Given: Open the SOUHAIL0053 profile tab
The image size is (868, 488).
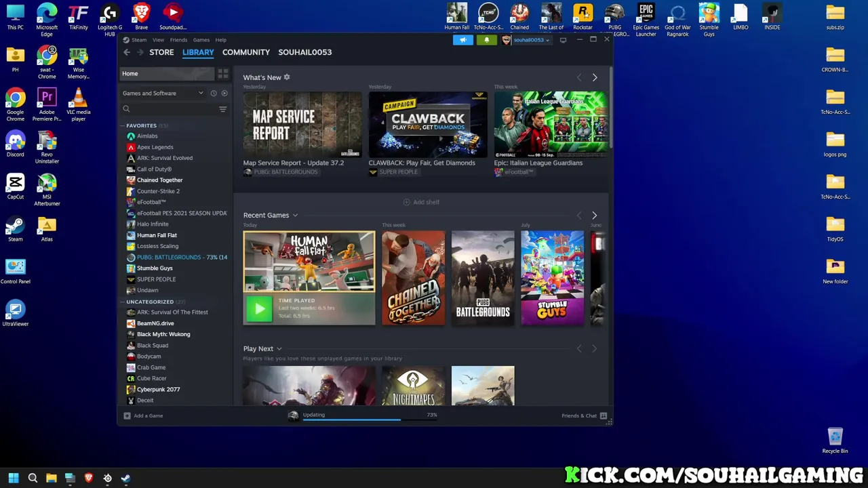Looking at the screenshot, I should tap(305, 52).
